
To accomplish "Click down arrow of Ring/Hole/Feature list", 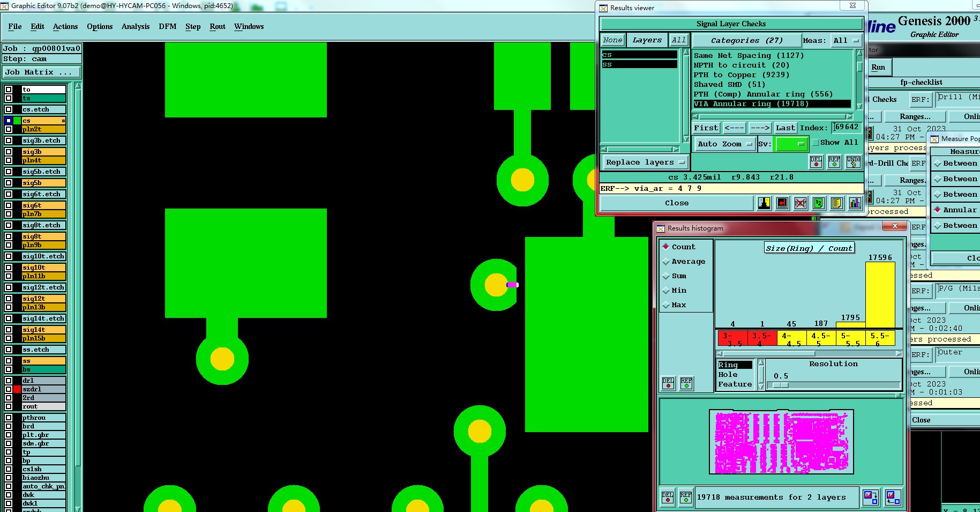I will tap(761, 387).
